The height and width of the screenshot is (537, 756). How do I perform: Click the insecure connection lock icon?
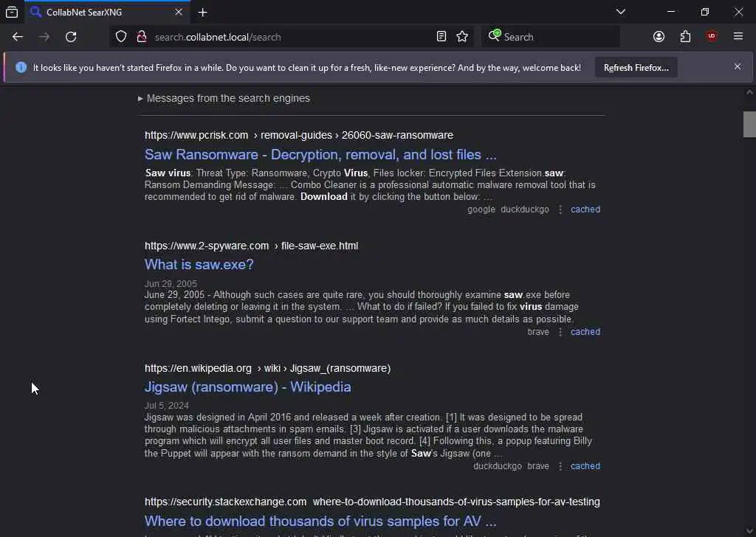coord(141,37)
